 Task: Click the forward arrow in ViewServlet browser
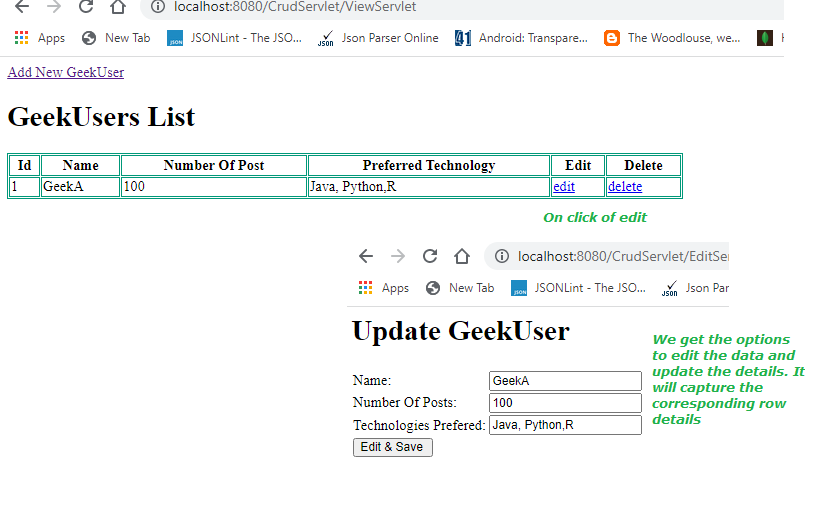click(x=54, y=6)
